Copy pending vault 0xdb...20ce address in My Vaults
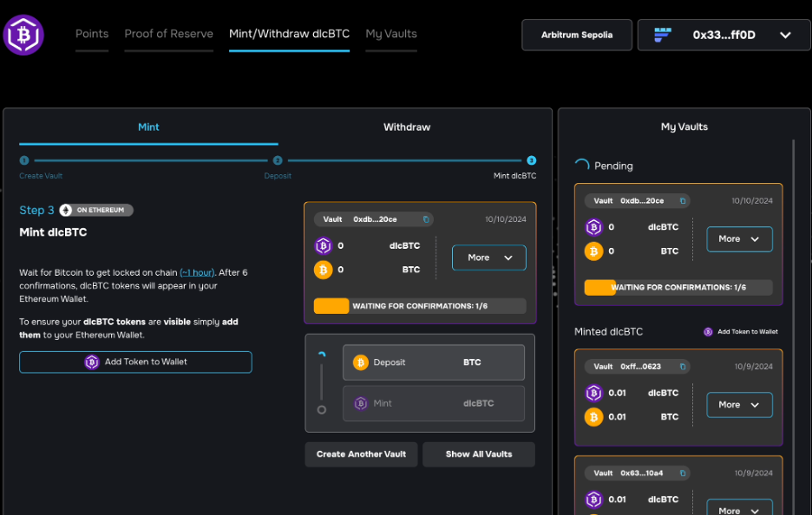The height and width of the screenshot is (515, 812). point(683,201)
